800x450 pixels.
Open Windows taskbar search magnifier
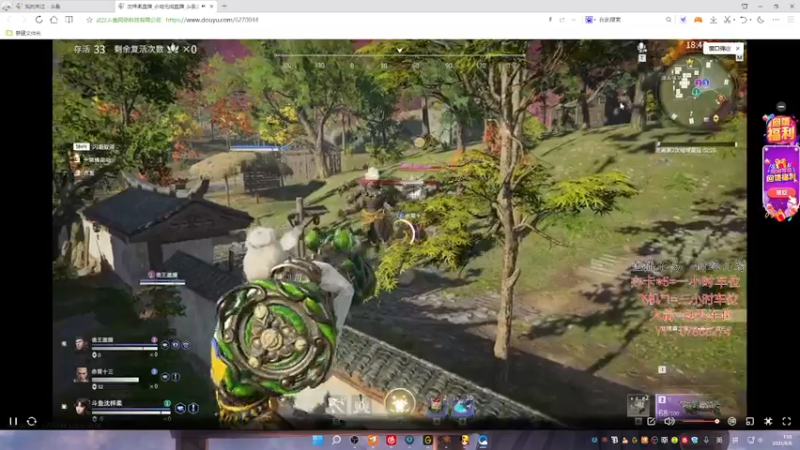click(x=336, y=440)
